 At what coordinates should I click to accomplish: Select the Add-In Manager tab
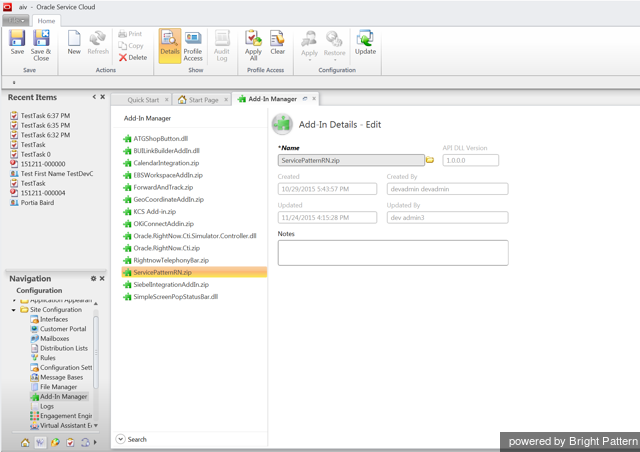272,99
